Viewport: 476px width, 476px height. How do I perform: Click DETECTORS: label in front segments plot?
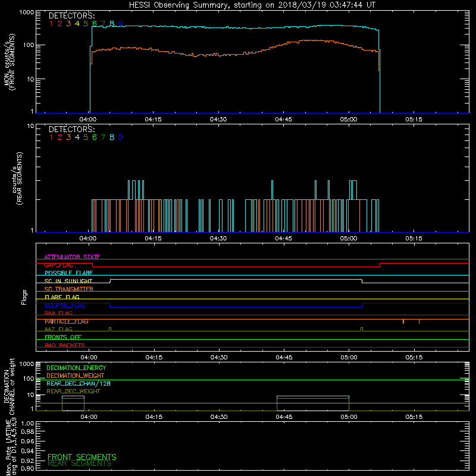71,16
